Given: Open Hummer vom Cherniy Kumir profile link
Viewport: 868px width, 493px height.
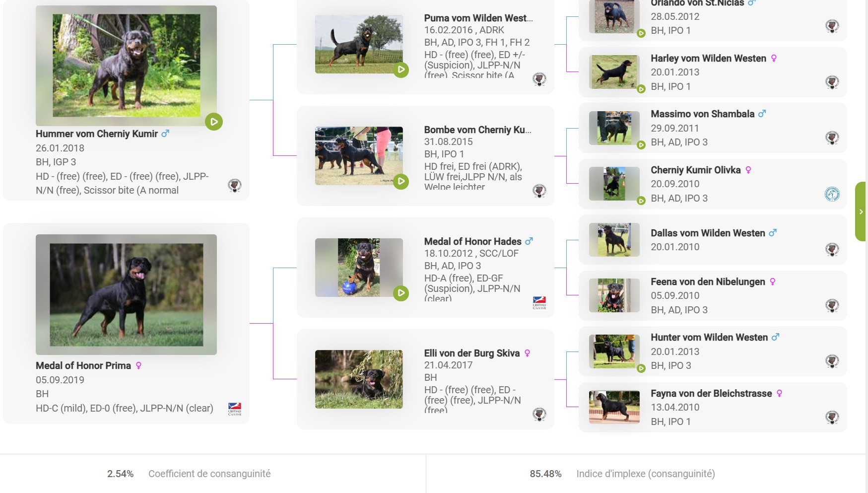Looking at the screenshot, I should (x=97, y=134).
